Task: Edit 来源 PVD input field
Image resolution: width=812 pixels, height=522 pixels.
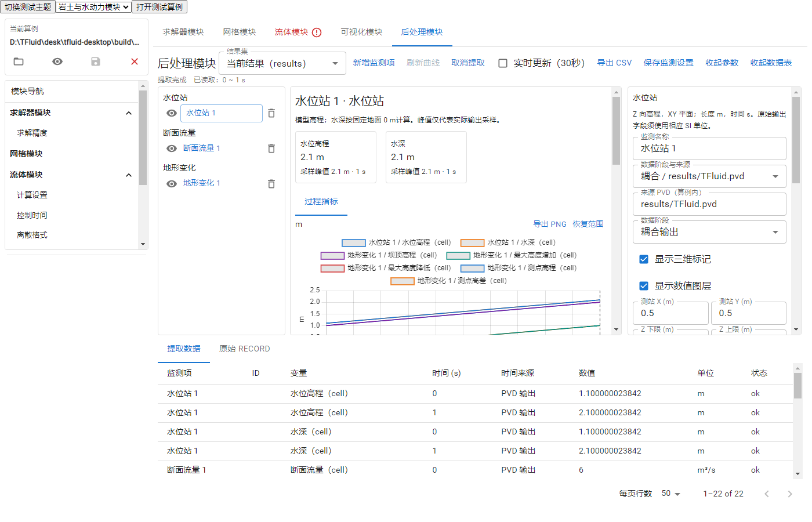Action: coord(709,204)
